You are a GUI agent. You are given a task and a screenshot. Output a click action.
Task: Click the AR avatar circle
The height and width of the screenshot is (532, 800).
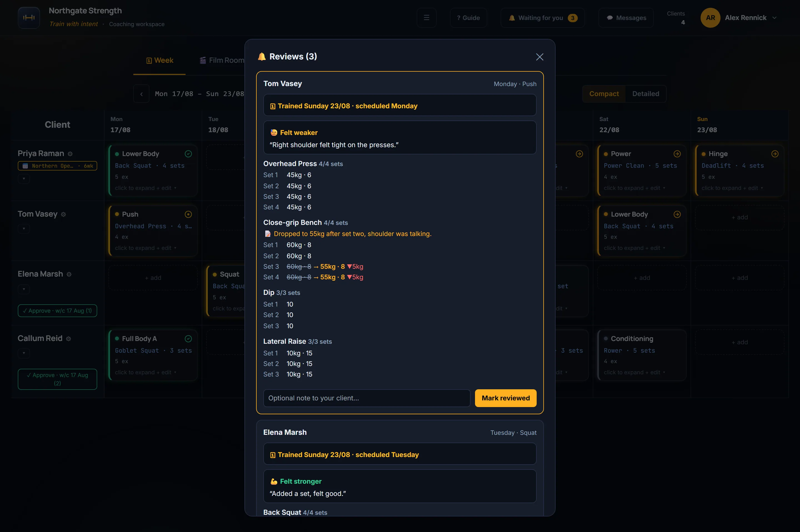click(710, 18)
